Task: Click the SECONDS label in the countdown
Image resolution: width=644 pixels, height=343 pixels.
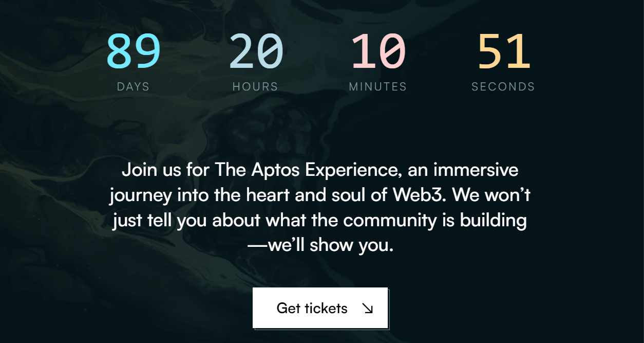Action: [503, 86]
